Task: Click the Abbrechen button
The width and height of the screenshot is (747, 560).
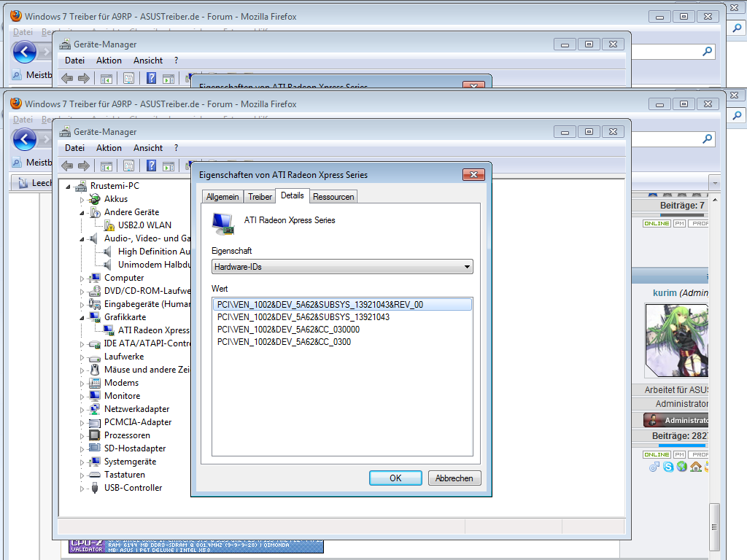Action: [x=454, y=478]
